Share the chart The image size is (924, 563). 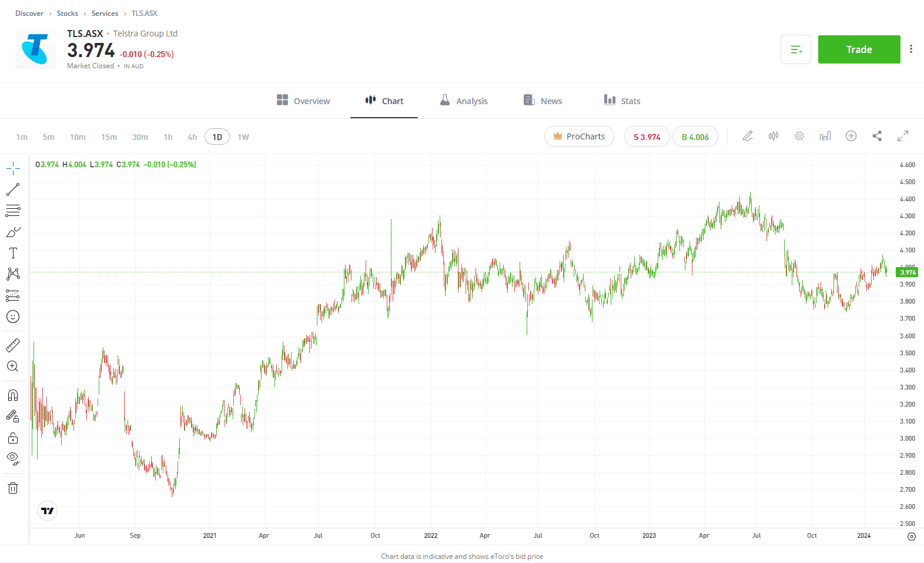pyautogui.click(x=877, y=136)
